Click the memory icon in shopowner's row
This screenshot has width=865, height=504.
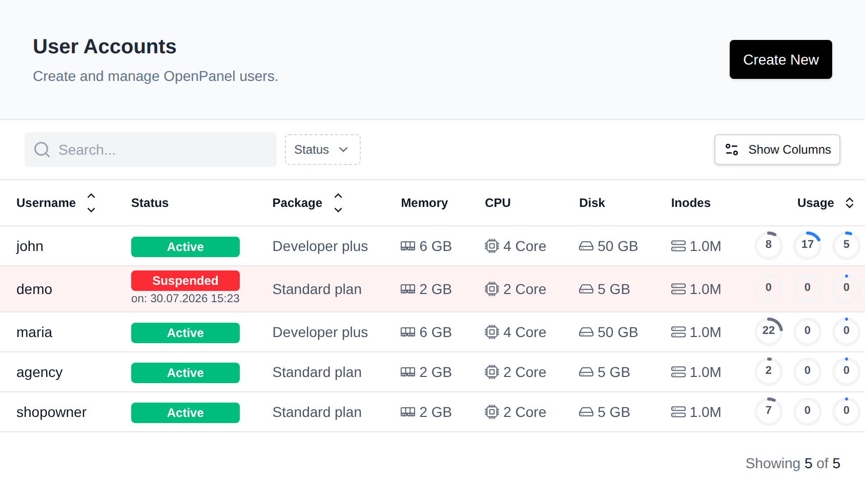pyautogui.click(x=408, y=412)
